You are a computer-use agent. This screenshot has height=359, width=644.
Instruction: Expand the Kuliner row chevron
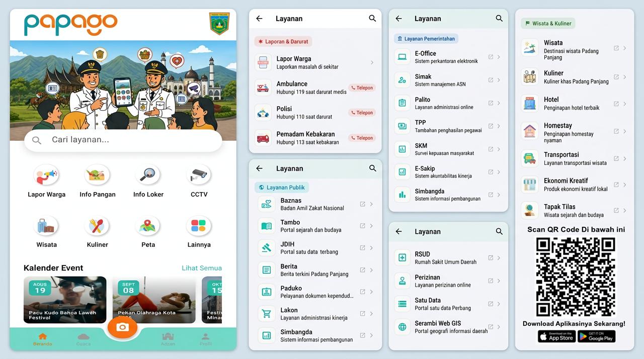[625, 77]
